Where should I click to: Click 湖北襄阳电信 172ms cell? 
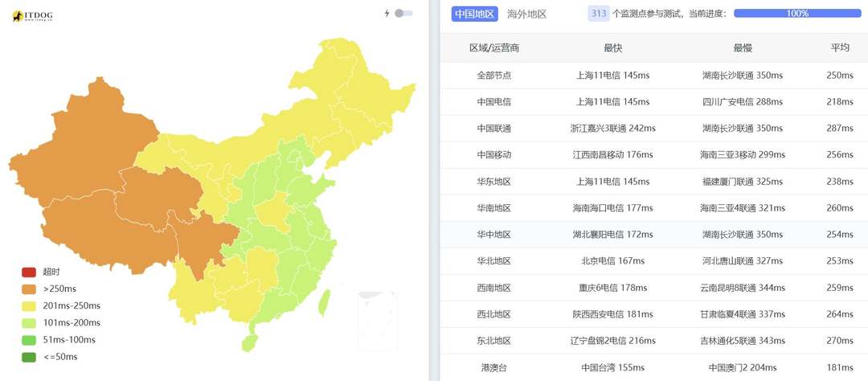point(612,234)
